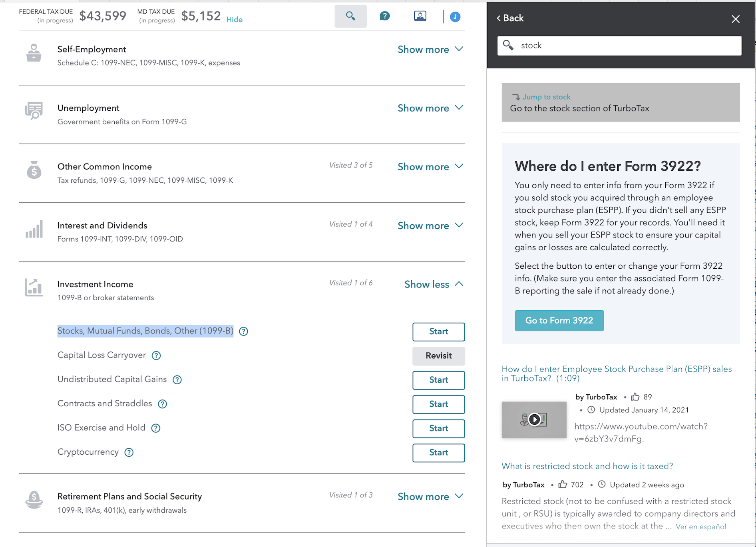Expand Retirement Plans and Social Security

(x=430, y=497)
